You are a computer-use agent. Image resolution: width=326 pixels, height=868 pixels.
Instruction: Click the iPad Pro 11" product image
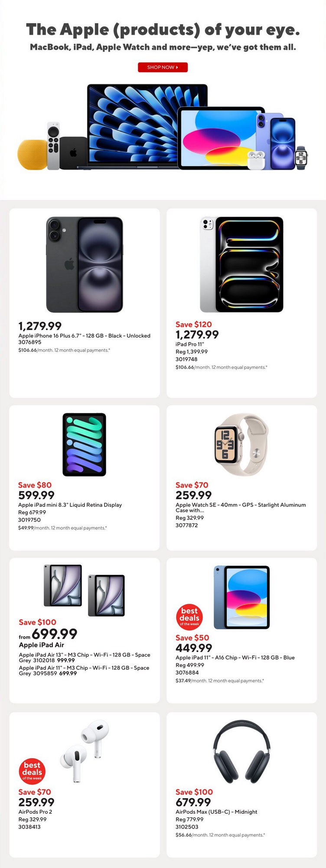tap(241, 264)
